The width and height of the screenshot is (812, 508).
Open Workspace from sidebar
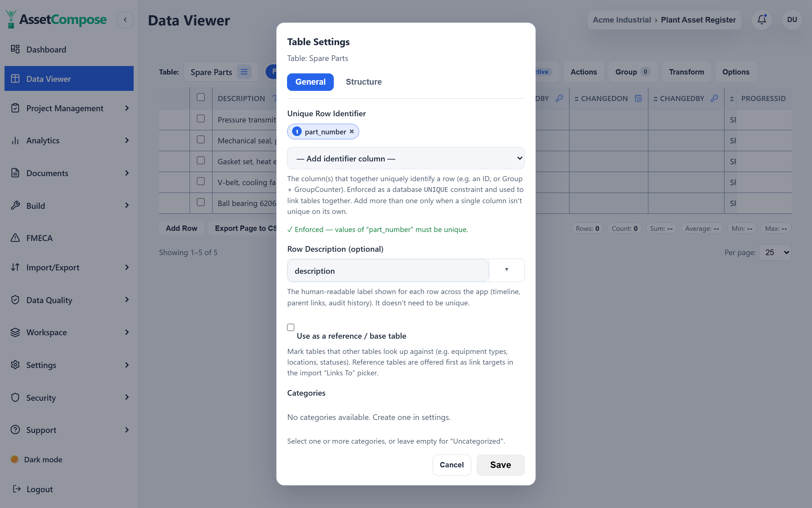(x=69, y=332)
